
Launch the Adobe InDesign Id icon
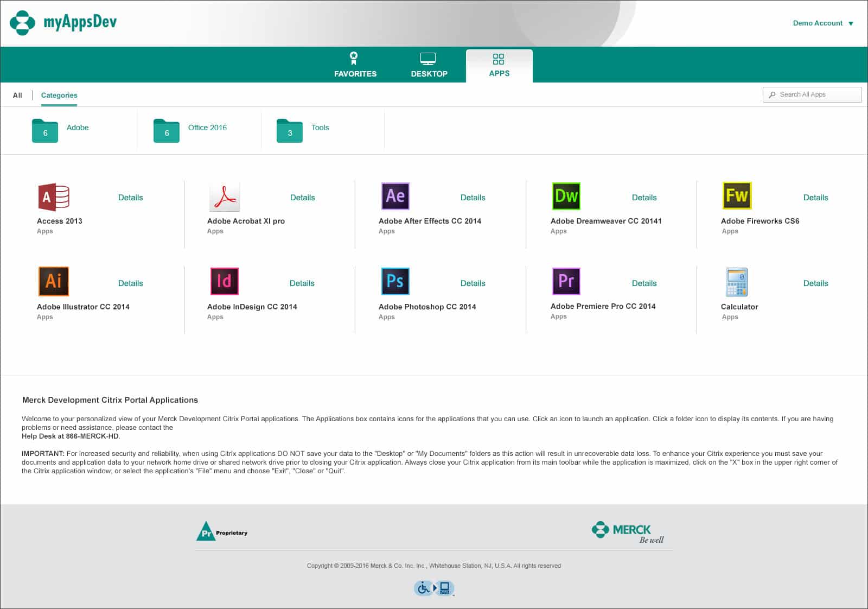(x=224, y=281)
